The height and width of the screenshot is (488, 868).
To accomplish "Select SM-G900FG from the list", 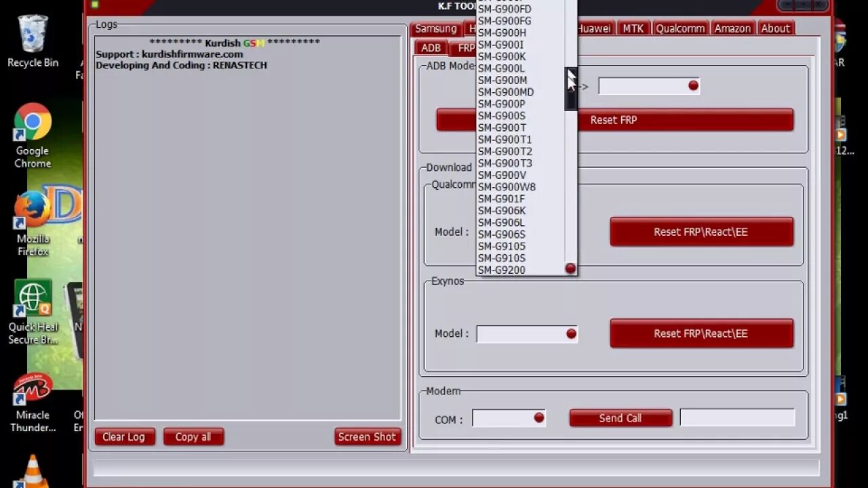I will click(521, 21).
